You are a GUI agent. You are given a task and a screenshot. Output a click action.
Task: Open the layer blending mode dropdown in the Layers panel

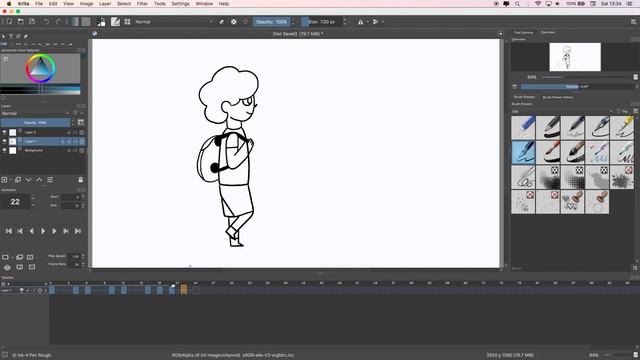coord(36,113)
